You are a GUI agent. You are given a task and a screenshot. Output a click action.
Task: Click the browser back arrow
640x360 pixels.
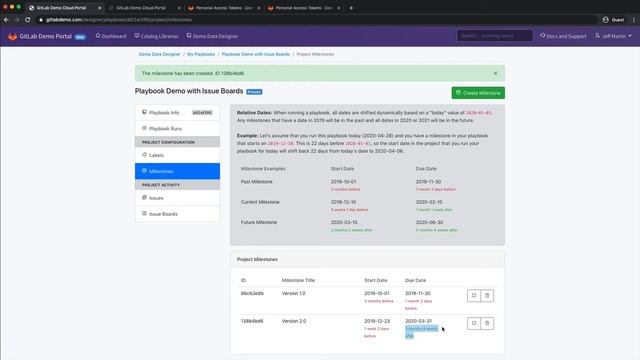pyautogui.click(x=6, y=20)
